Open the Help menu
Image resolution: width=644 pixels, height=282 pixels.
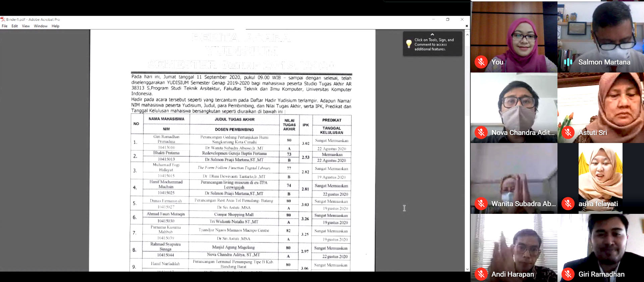55,26
